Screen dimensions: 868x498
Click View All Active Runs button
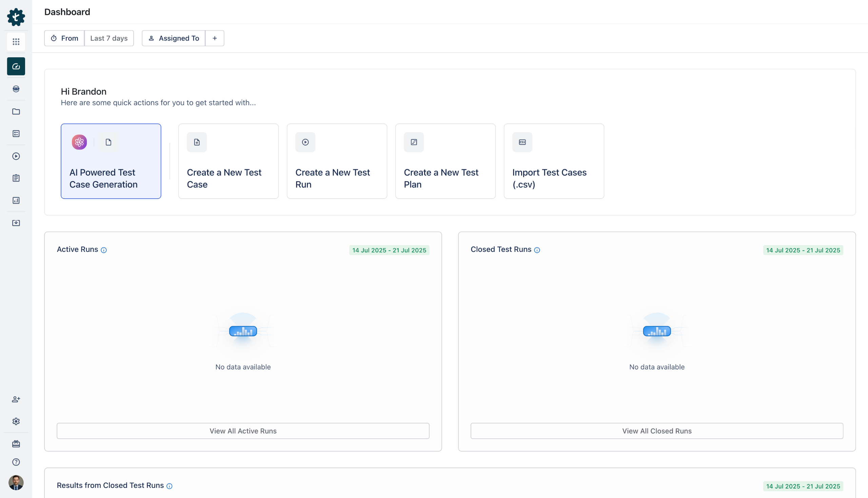click(243, 431)
